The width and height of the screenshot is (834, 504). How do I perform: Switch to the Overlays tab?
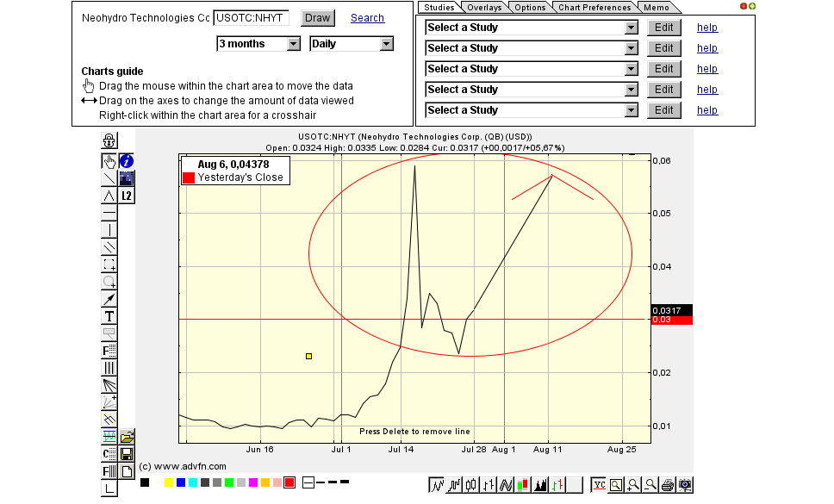[x=483, y=8]
